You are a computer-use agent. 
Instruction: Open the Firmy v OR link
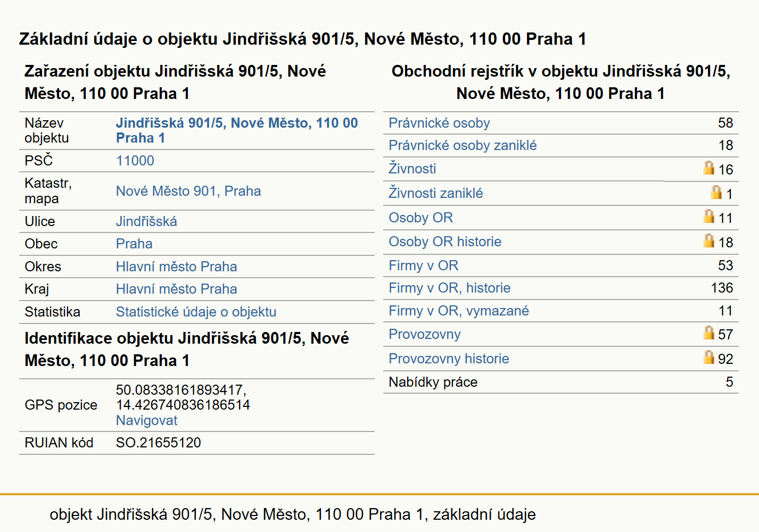(423, 265)
